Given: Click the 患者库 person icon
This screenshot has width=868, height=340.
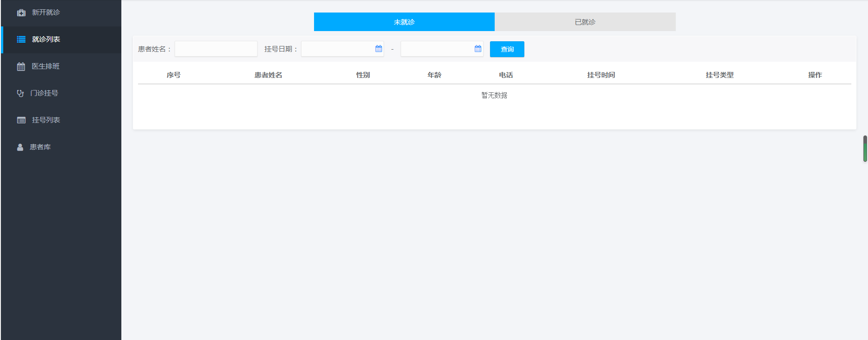Looking at the screenshot, I should pyautogui.click(x=20, y=147).
